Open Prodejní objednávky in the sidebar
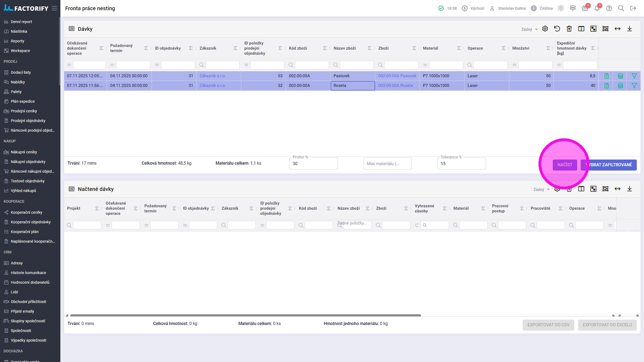Viewport: 644px width, 362px height. point(28,121)
